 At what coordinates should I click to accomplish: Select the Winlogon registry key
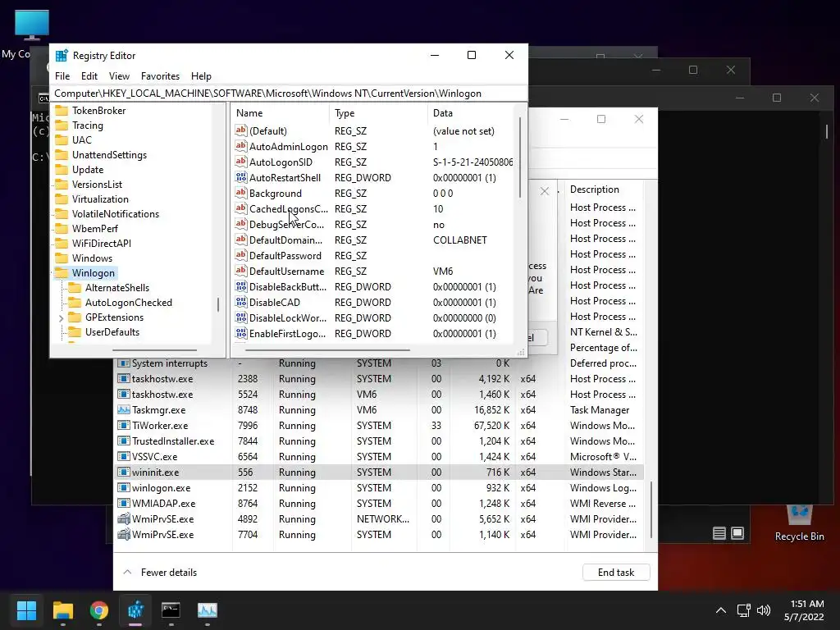click(94, 273)
